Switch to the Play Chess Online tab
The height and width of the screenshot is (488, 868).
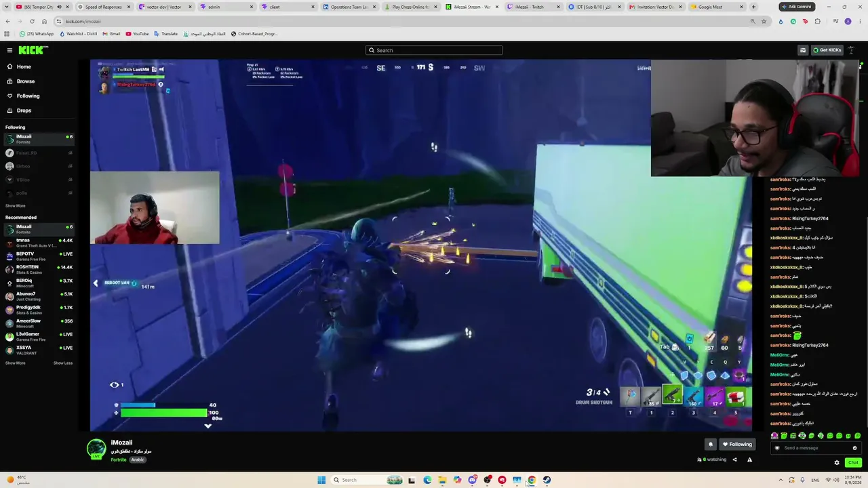pyautogui.click(x=411, y=7)
